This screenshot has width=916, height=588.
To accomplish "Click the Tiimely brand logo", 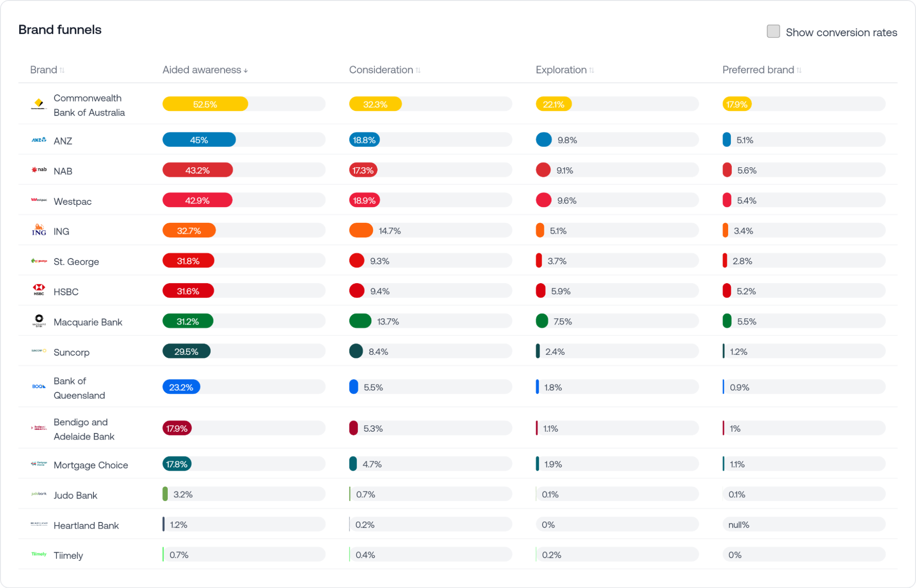I will (38, 555).
